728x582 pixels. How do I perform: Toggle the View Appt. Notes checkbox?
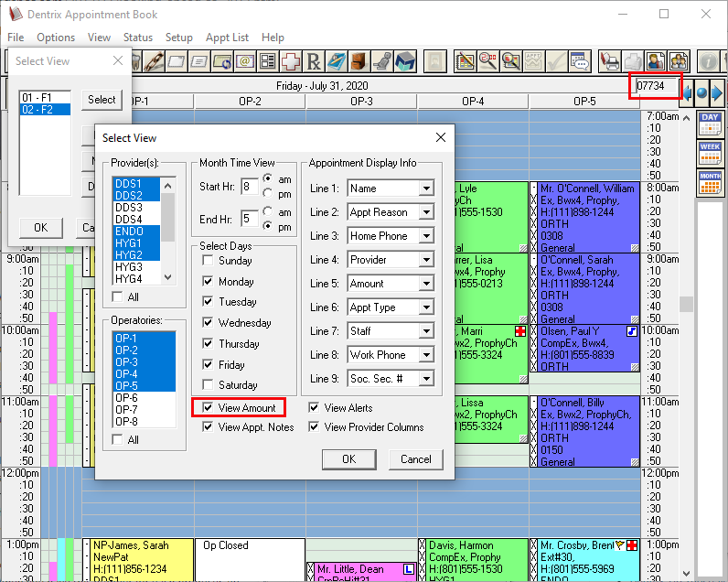tap(208, 426)
